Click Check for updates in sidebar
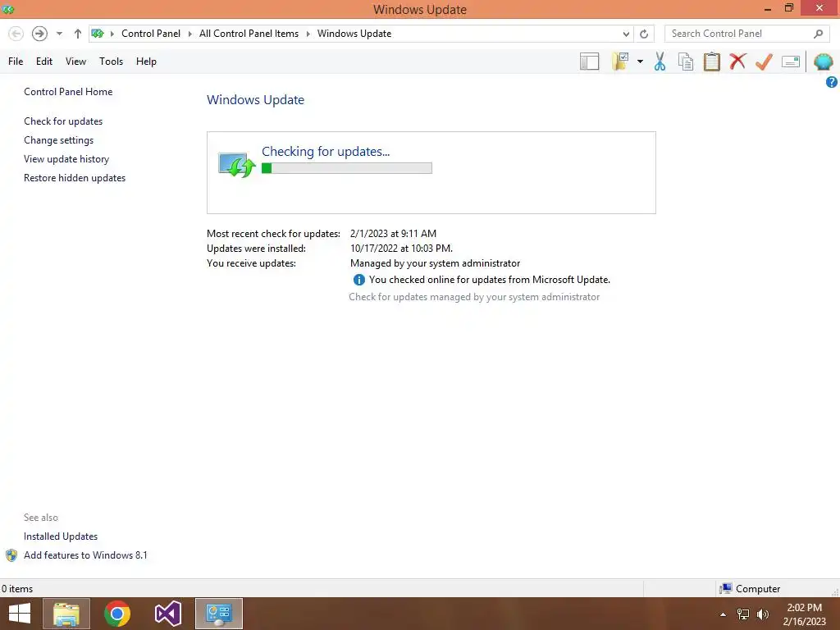This screenshot has height=630, width=840. (63, 121)
